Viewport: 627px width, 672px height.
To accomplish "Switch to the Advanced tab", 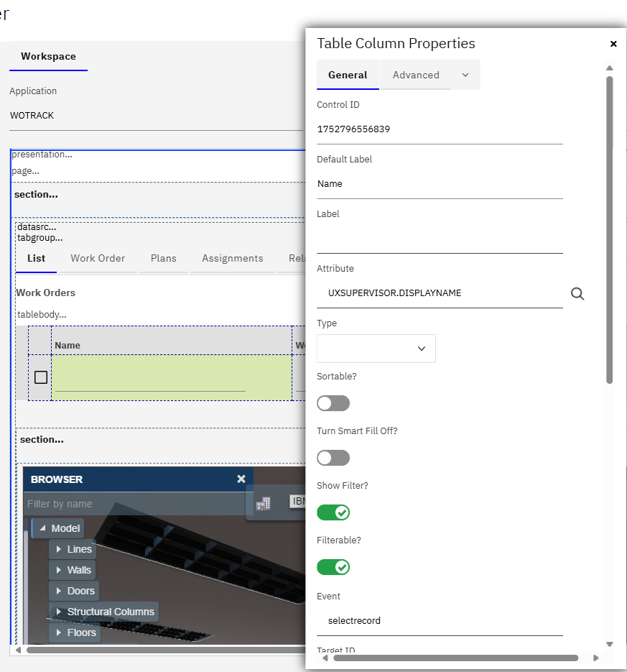I will tap(416, 75).
